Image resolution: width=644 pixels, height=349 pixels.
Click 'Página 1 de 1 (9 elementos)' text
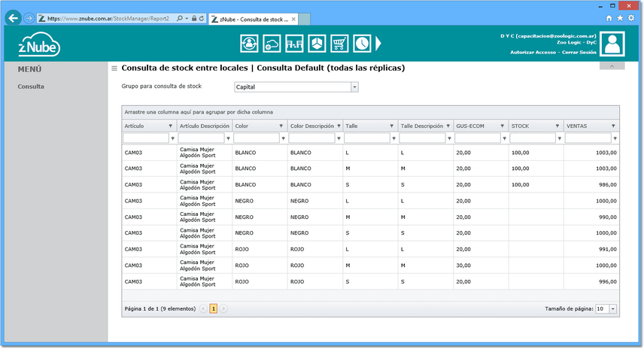pos(159,309)
